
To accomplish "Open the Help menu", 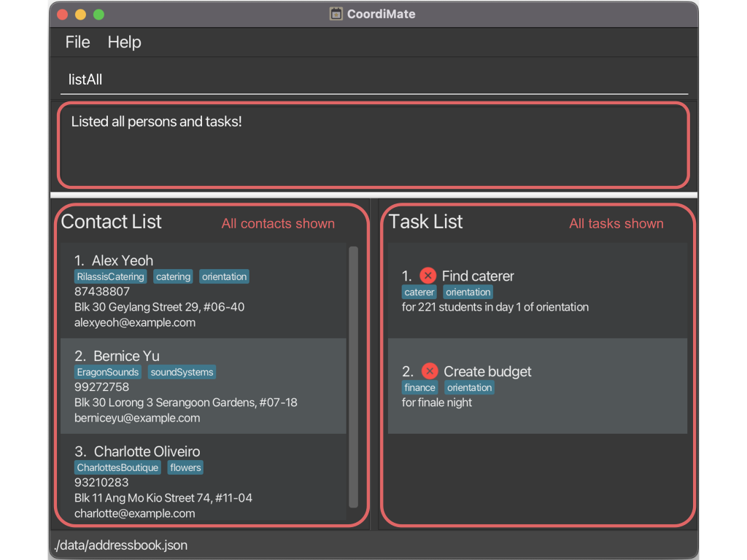I will point(124,42).
